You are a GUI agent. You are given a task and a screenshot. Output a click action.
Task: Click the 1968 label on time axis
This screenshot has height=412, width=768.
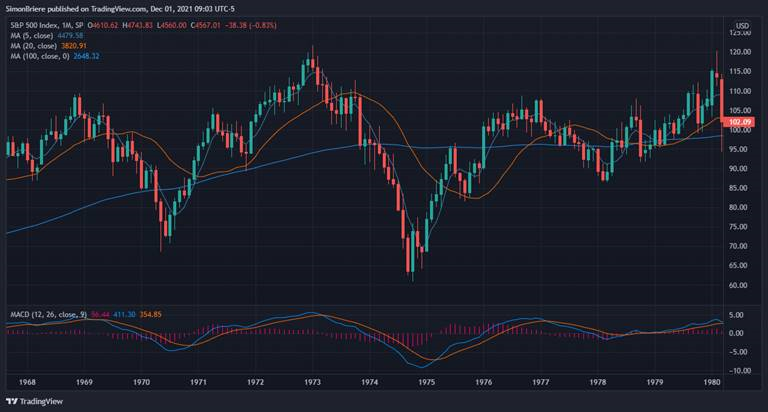(x=27, y=382)
